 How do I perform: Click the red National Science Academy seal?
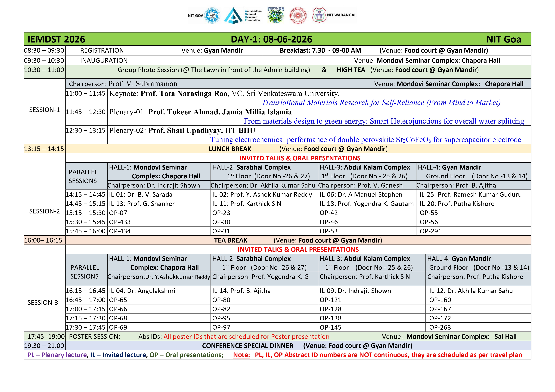coord(298,15)
